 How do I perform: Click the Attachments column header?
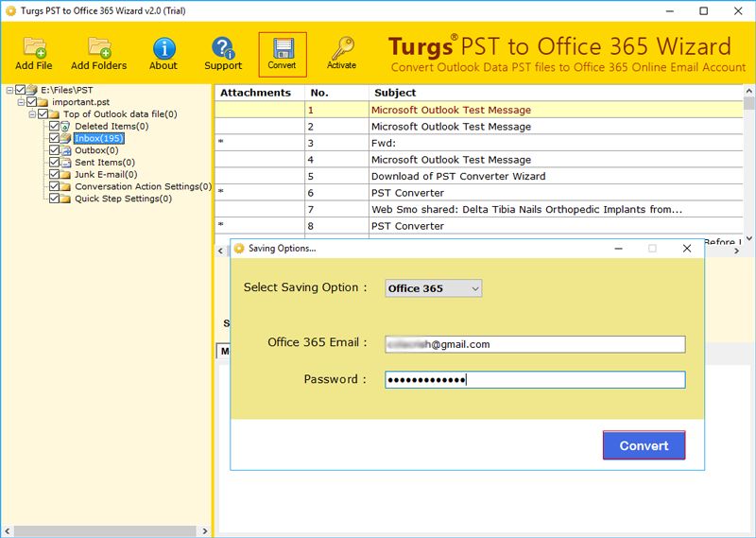[259, 93]
